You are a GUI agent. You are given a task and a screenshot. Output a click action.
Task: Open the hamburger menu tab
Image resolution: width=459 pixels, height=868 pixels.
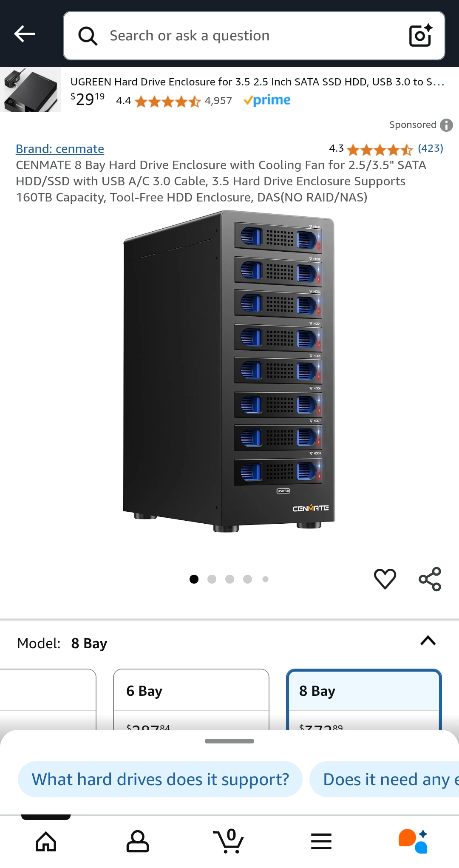click(321, 841)
